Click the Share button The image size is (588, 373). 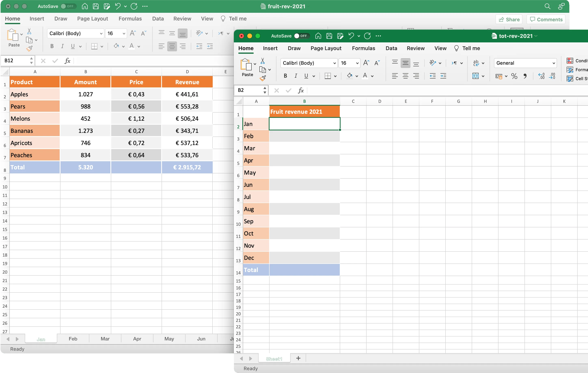click(x=509, y=19)
